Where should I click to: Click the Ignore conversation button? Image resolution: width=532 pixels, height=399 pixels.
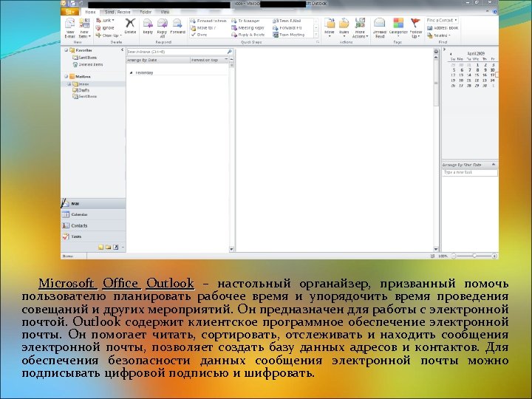click(x=105, y=28)
